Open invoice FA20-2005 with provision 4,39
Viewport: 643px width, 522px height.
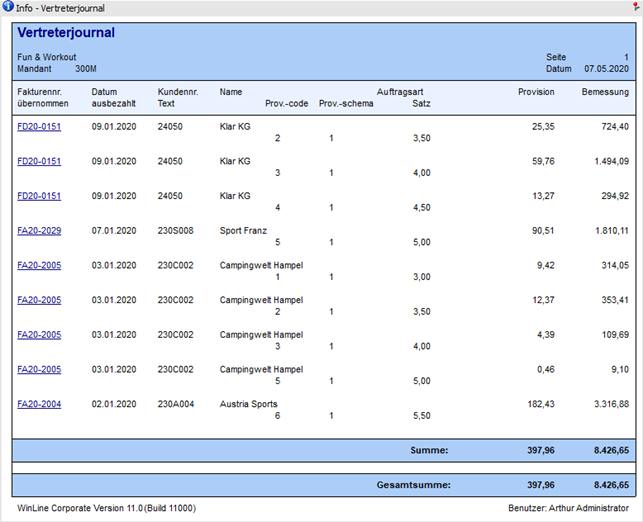[39, 335]
